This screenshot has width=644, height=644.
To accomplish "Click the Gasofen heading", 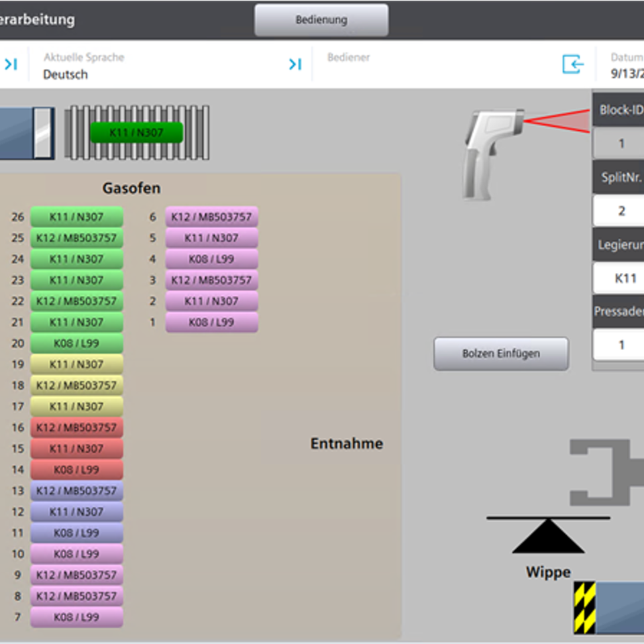I will click(x=131, y=188).
